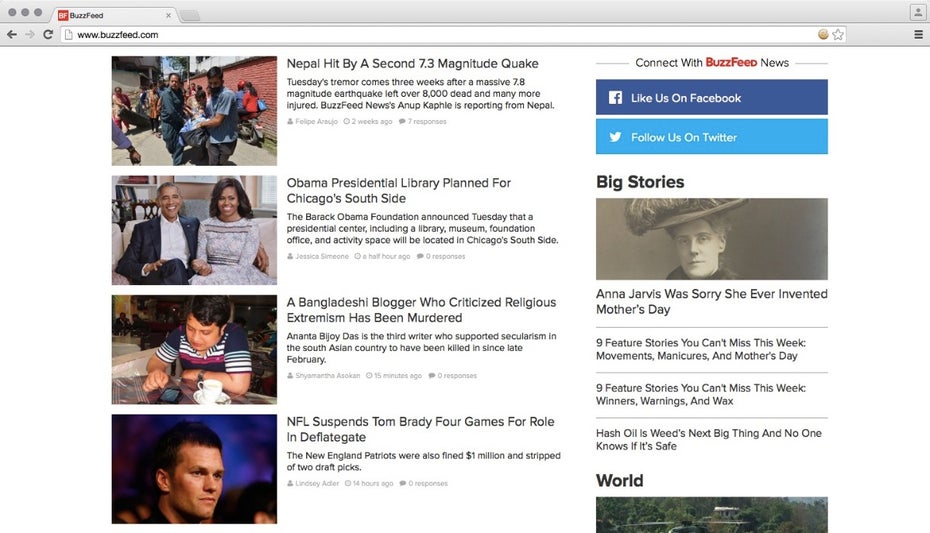The width and height of the screenshot is (930, 533).
Task: Open Anna Jarvis Mother's Day story link
Action: click(712, 301)
